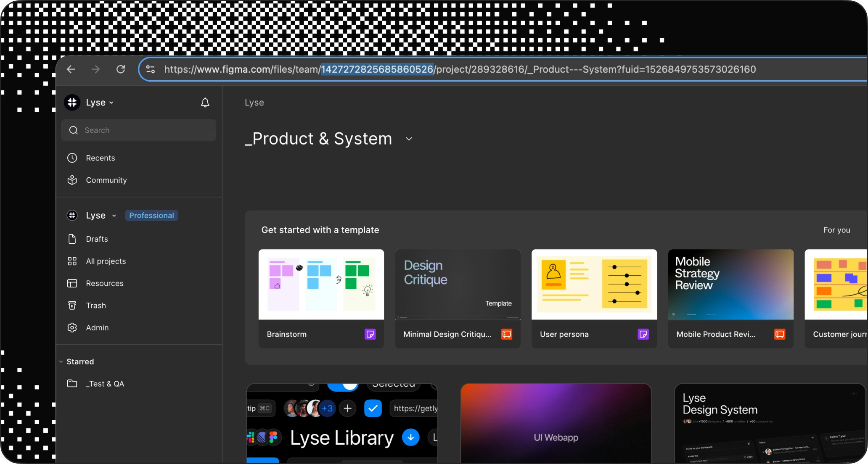The height and width of the screenshot is (464, 868).
Task: Click the For you filter button
Action: 836,230
